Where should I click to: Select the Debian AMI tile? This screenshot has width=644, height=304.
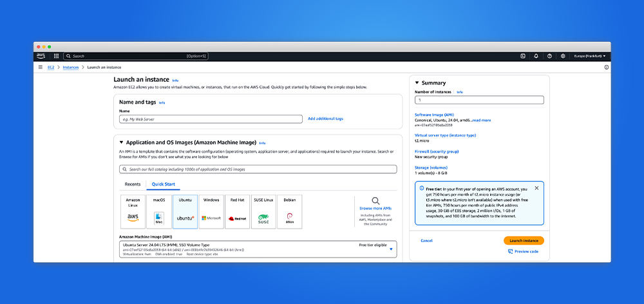click(x=290, y=211)
